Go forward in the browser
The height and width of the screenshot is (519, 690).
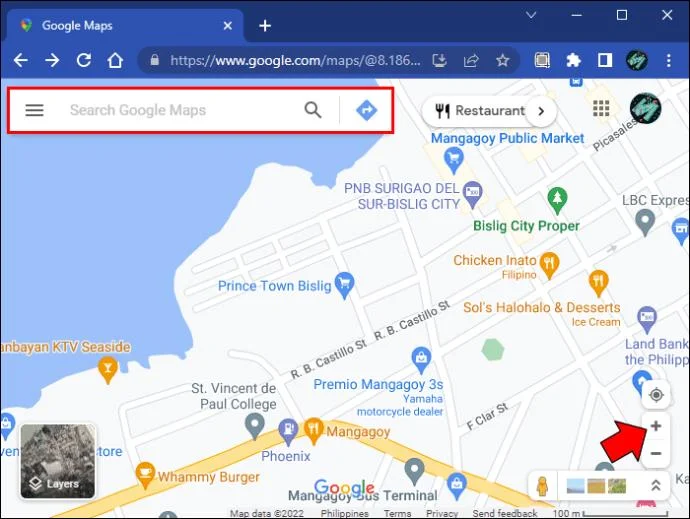pyautogui.click(x=52, y=60)
